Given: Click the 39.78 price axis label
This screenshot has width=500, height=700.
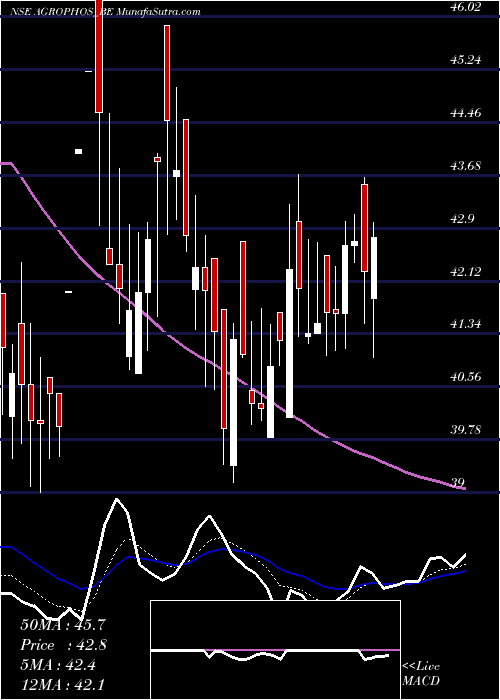Looking at the screenshot, I should pyautogui.click(x=466, y=430).
